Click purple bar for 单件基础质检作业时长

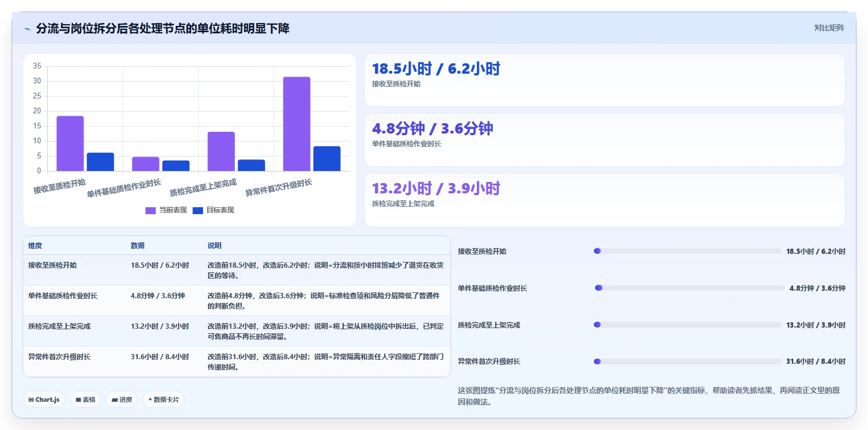[x=146, y=164]
